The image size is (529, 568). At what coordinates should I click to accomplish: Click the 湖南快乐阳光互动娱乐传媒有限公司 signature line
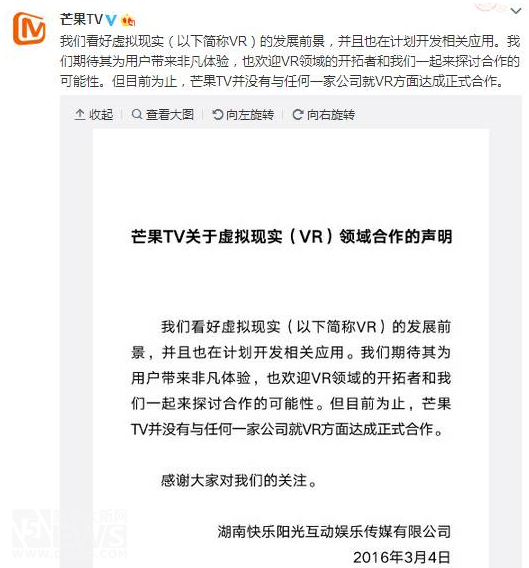tap(334, 531)
